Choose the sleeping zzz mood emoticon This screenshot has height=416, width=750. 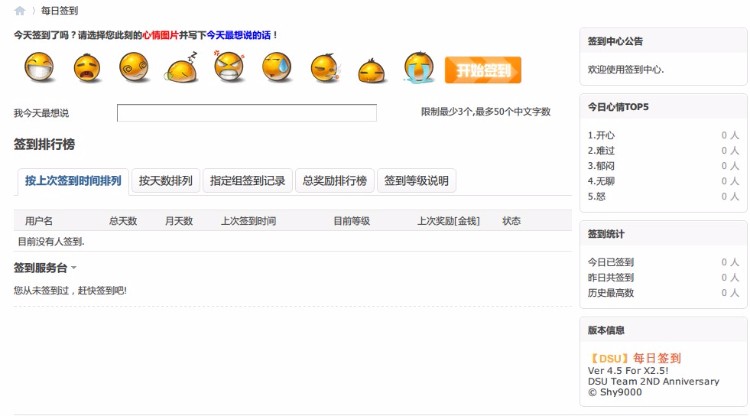182,67
